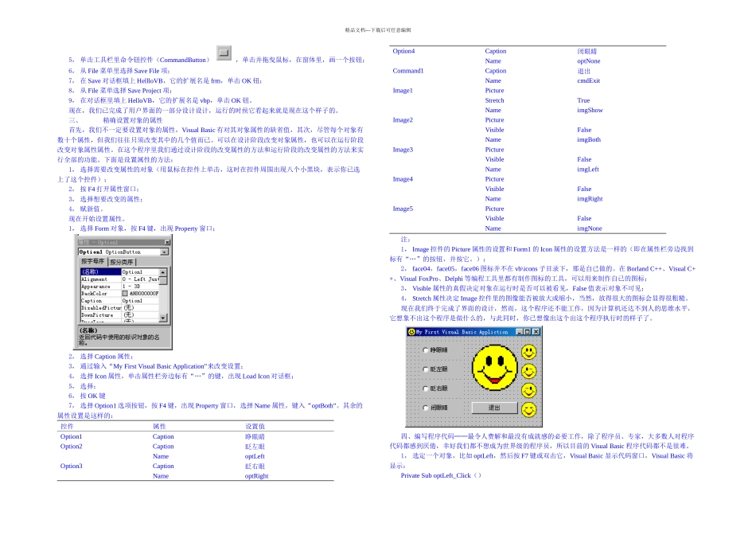Switch to the 按分类序 tab

tap(122, 262)
